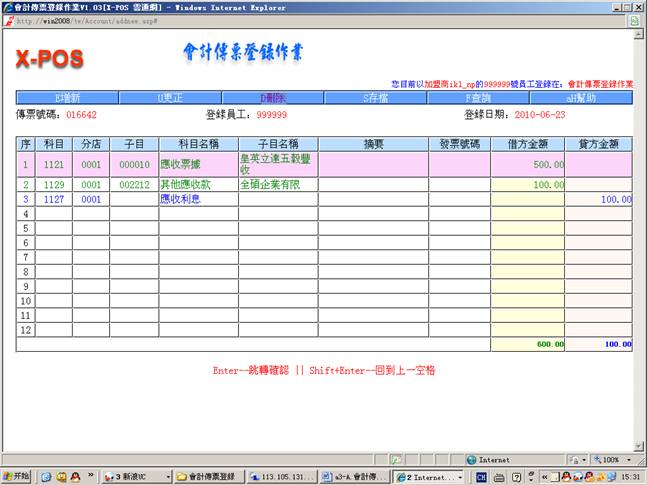Click the Internet zone globe in status bar
This screenshot has width=647, height=485.
(471, 459)
